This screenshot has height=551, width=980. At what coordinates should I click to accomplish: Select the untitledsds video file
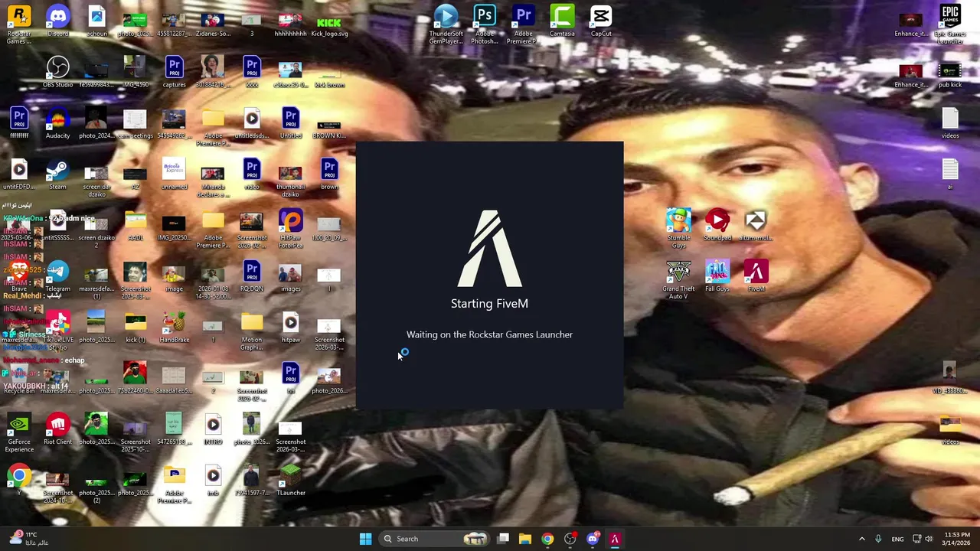(x=252, y=124)
